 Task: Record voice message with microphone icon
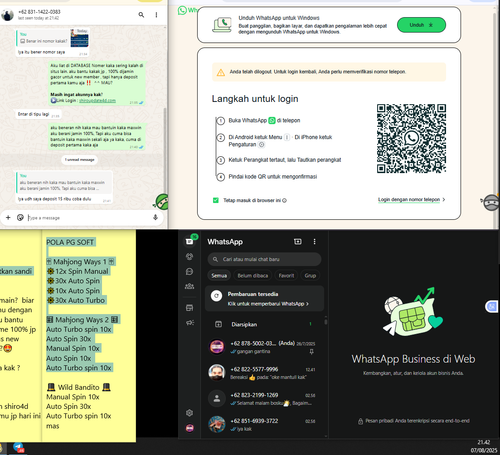[155, 217]
